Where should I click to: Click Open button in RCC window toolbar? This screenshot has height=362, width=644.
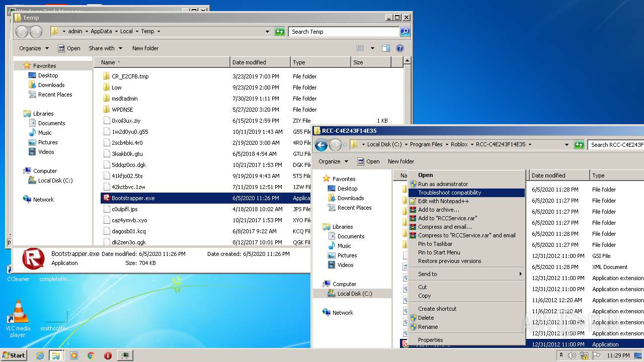point(368,161)
